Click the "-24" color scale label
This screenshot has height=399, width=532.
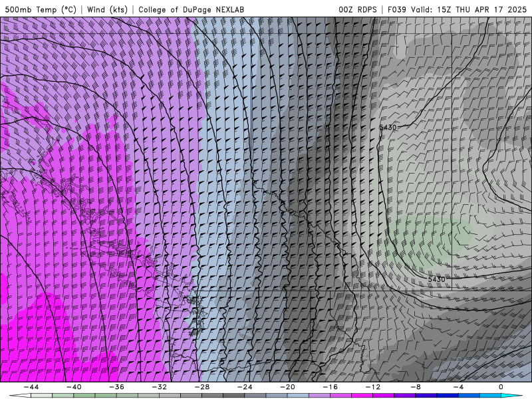pos(245,387)
